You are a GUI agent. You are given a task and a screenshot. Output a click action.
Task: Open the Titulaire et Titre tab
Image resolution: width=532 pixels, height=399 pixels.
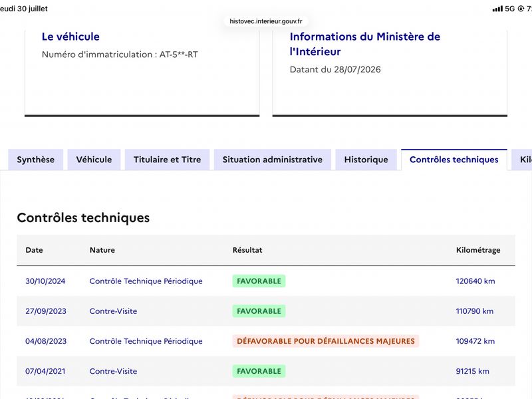coord(168,160)
